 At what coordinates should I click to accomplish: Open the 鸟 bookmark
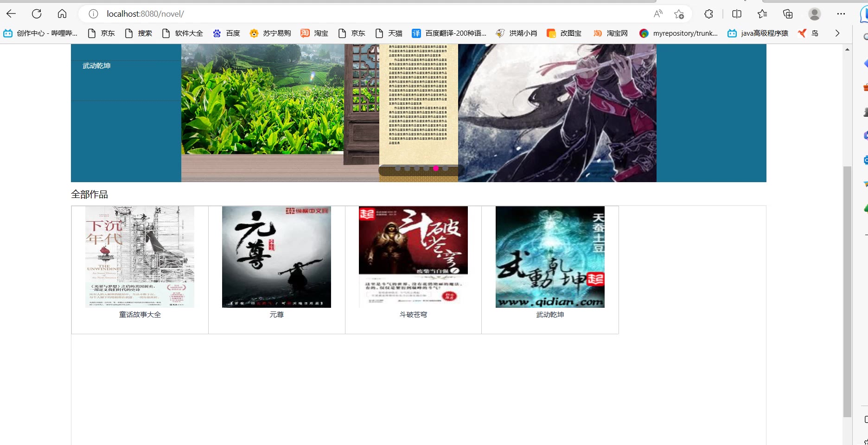pyautogui.click(x=808, y=33)
